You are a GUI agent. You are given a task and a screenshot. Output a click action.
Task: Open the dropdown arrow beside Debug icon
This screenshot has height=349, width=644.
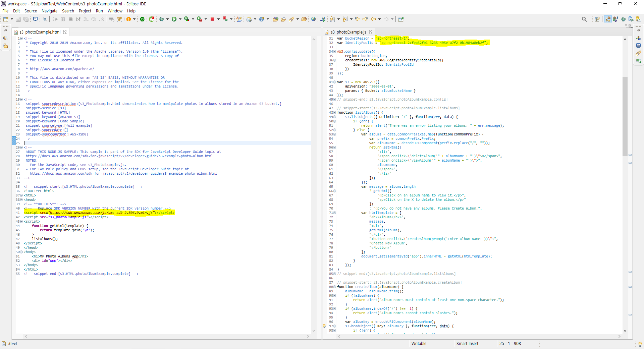[167, 19]
